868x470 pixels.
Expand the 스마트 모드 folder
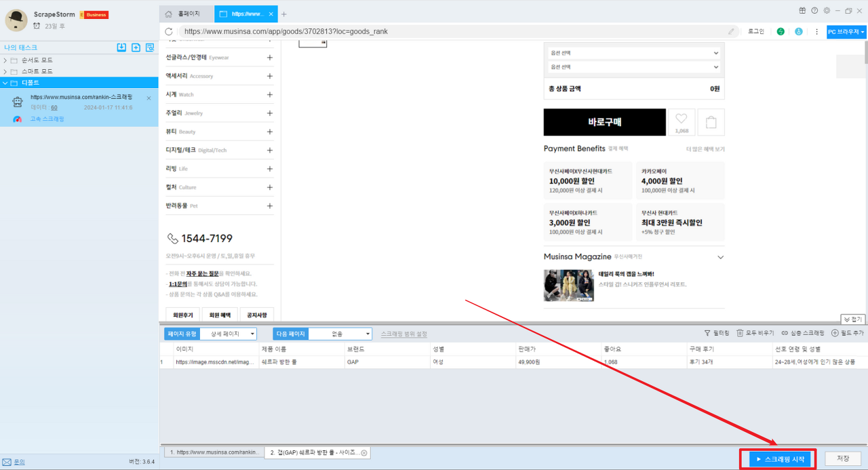(x=5, y=71)
